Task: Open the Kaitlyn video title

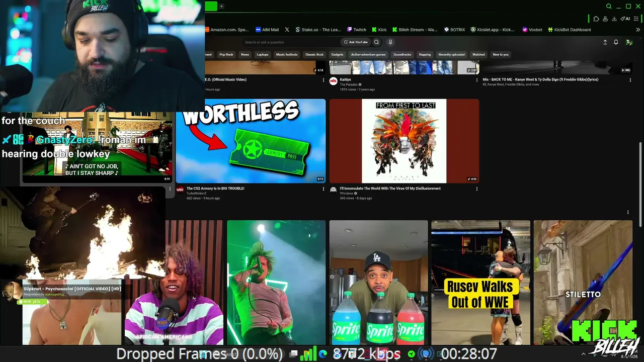Action: (x=345, y=79)
